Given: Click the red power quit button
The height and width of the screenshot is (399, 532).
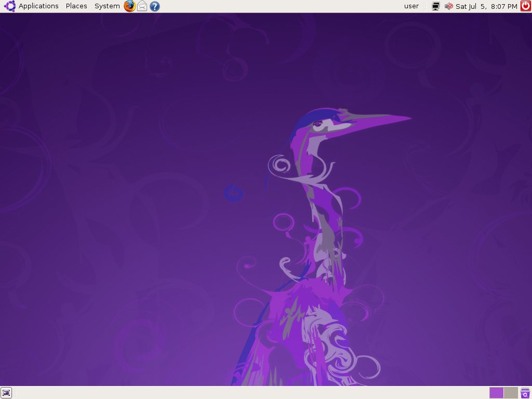Looking at the screenshot, I should [526, 6].
